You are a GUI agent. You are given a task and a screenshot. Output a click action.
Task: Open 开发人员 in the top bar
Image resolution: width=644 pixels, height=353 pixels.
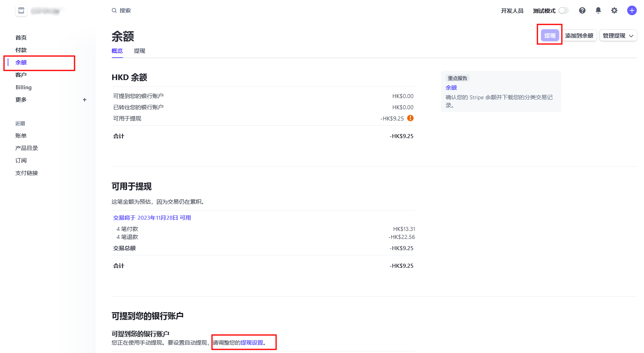click(512, 11)
